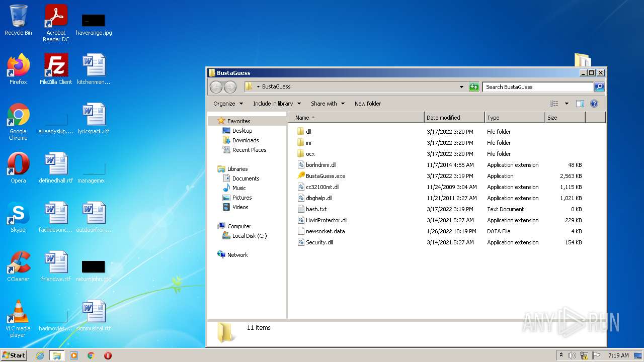Show the preview pane icon
The image size is (644, 362).
580,104
